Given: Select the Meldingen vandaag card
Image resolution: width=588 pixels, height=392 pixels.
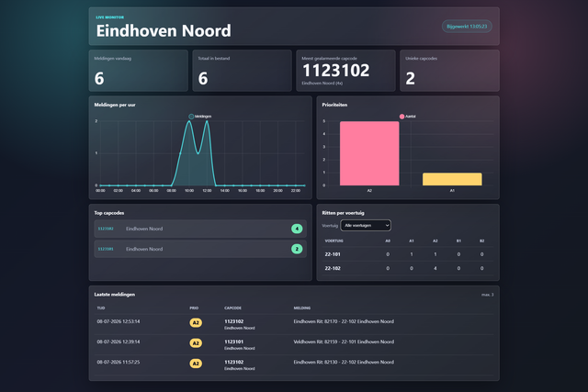Looking at the screenshot, I should pyautogui.click(x=139, y=71).
